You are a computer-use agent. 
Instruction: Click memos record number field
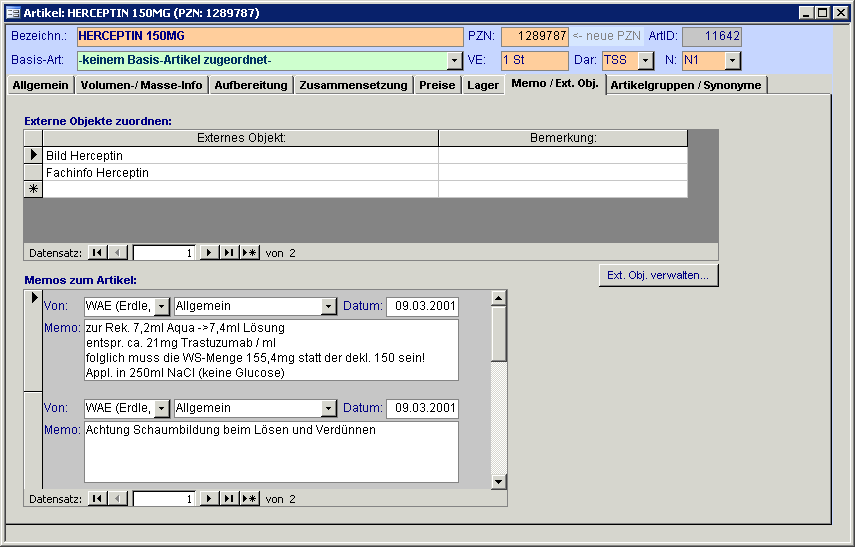pyautogui.click(x=164, y=499)
